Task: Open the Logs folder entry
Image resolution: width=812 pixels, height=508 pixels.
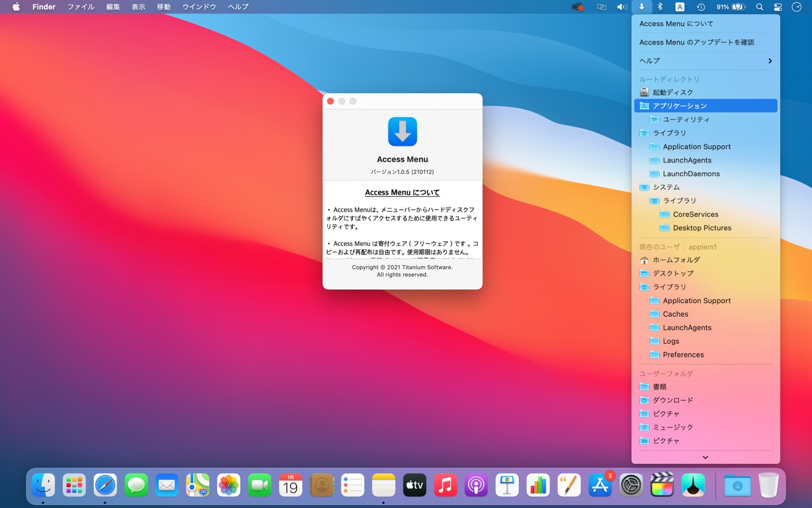Action: pyautogui.click(x=706, y=341)
